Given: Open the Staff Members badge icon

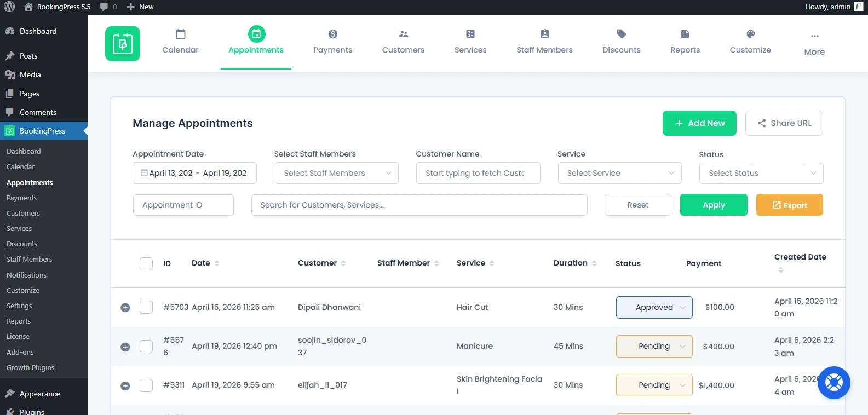Looking at the screenshot, I should click(545, 34).
